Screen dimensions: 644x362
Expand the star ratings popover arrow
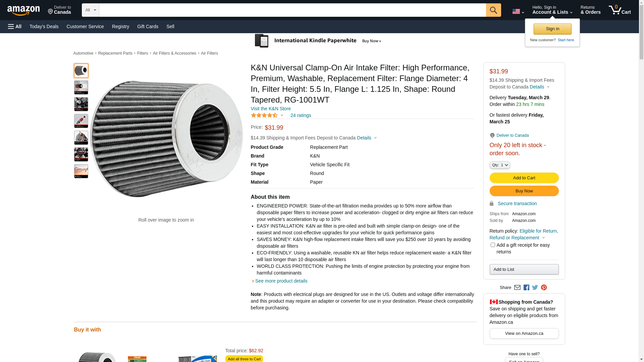(x=282, y=116)
